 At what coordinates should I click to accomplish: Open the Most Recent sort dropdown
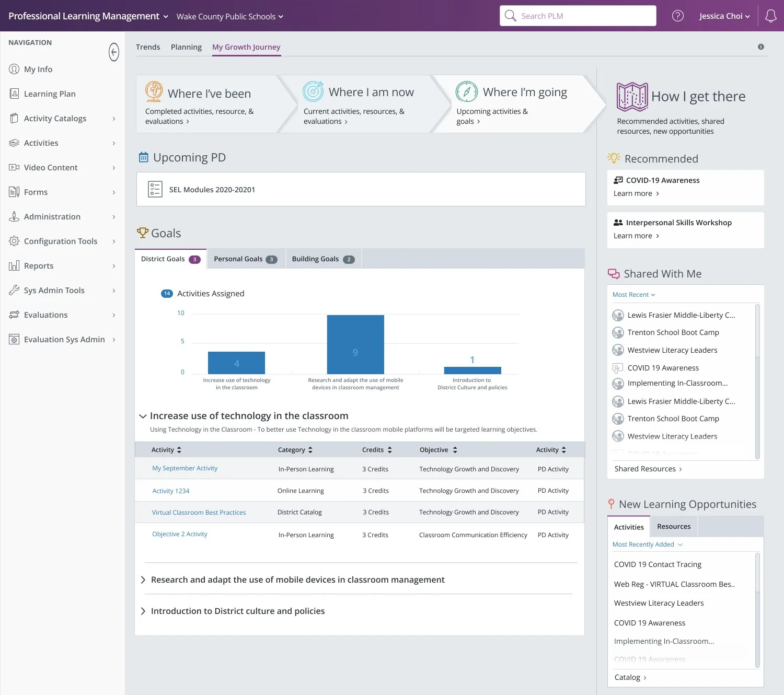[x=633, y=295]
